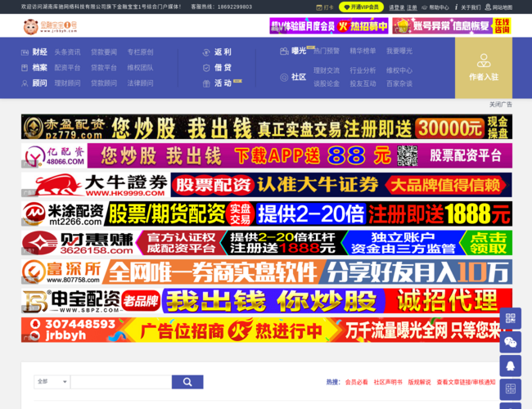Image resolution: width=532 pixels, height=409 pixels.
Task: Open the 账号异常信息恢复 banner
Action: (452, 26)
